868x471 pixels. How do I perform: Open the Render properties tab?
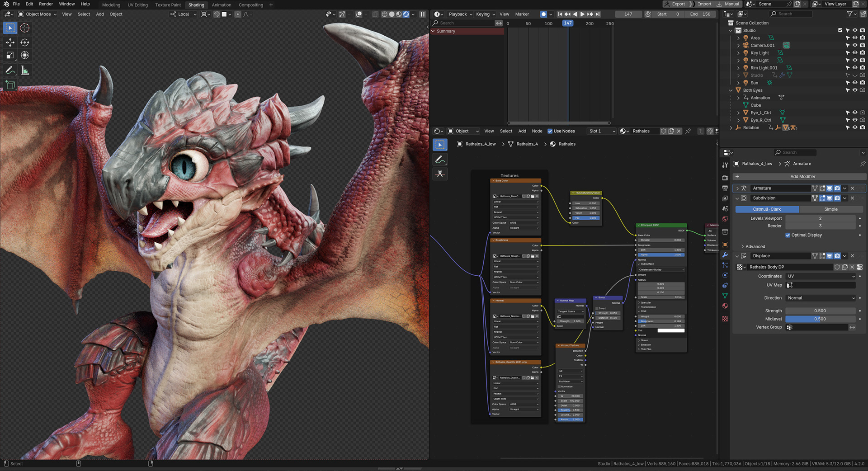click(725, 178)
